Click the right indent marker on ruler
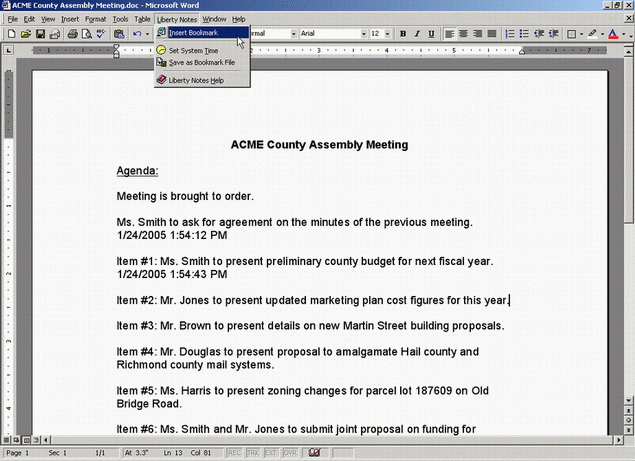Screen dimensions: 635x461 pyautogui.click(x=522, y=52)
